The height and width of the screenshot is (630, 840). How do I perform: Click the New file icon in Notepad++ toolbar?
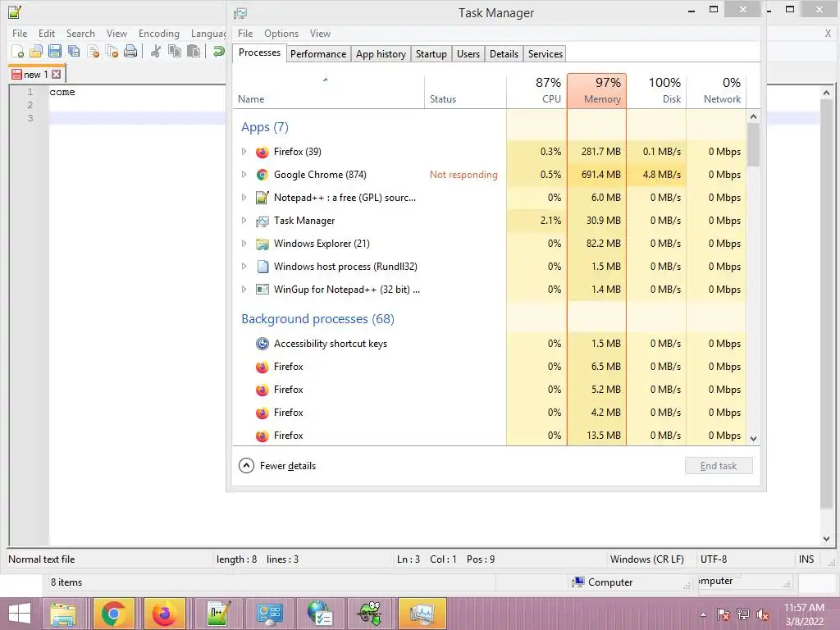(x=18, y=52)
